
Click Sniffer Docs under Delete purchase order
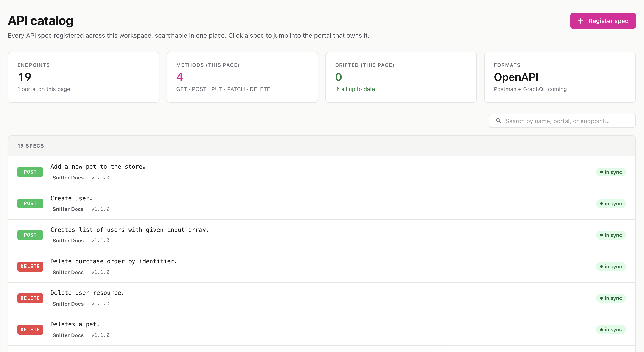click(x=68, y=273)
